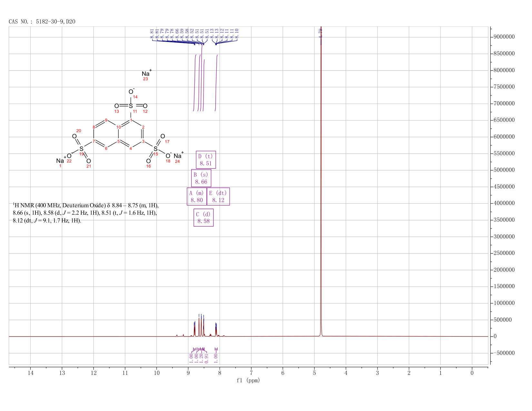Select the integral value 1.00 under 8.12 peak

[x=216, y=356]
